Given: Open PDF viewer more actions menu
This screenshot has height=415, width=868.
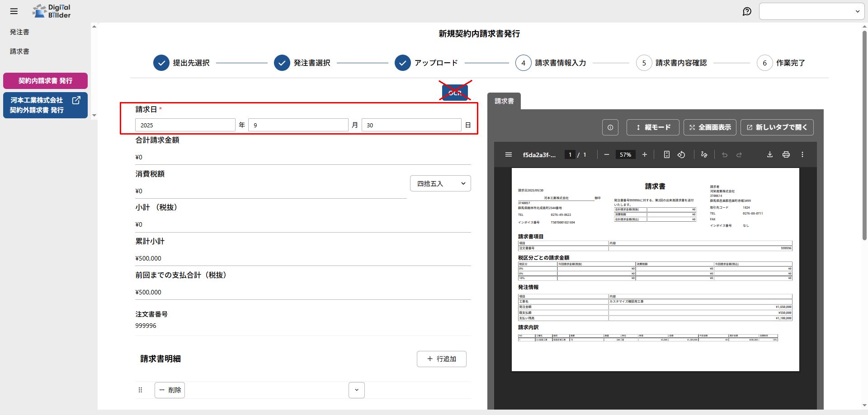Looking at the screenshot, I should [x=802, y=154].
